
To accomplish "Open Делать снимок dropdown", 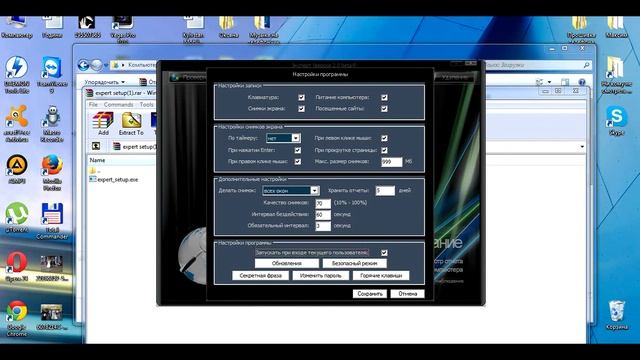I will 291,191.
